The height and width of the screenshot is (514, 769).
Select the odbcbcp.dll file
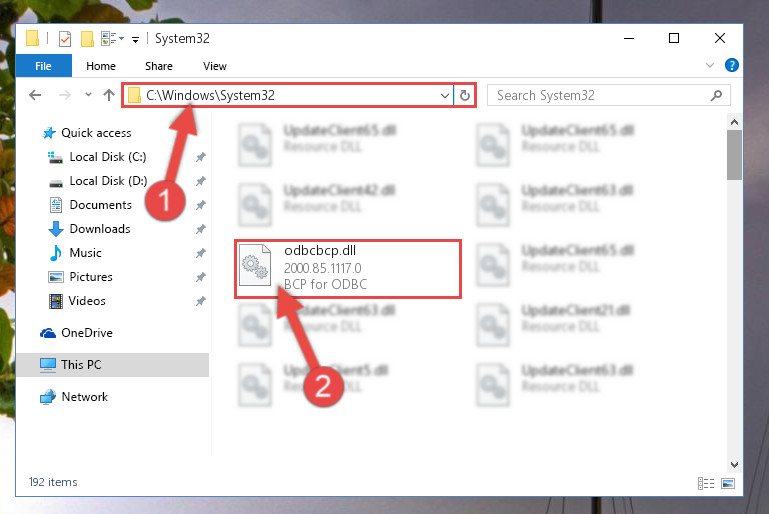pos(348,268)
